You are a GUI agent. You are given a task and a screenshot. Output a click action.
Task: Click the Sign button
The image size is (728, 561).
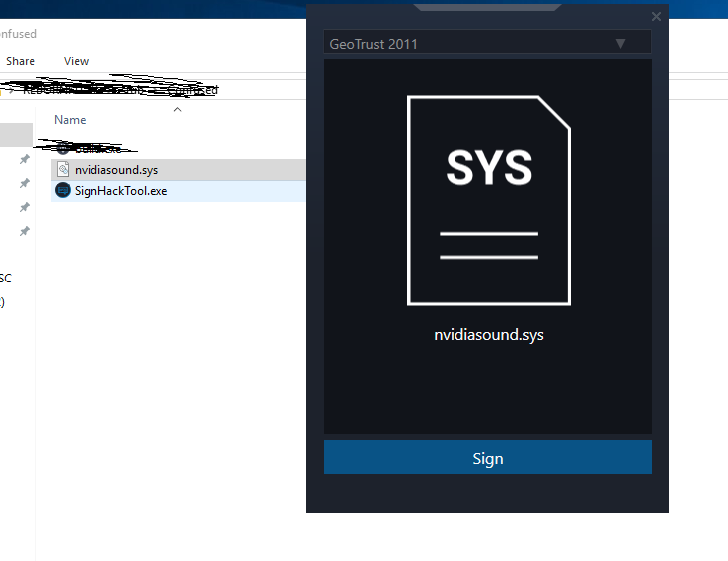pos(488,457)
